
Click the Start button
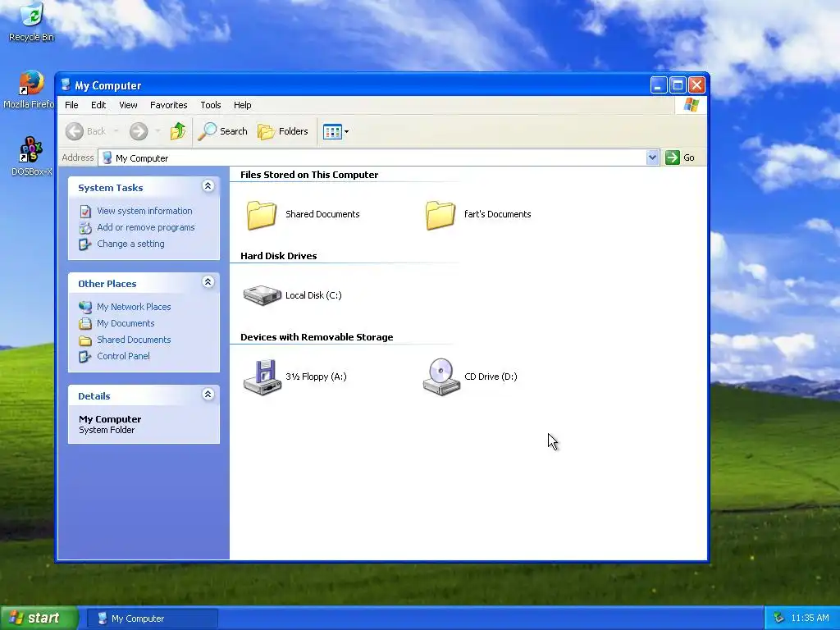pos(39,618)
